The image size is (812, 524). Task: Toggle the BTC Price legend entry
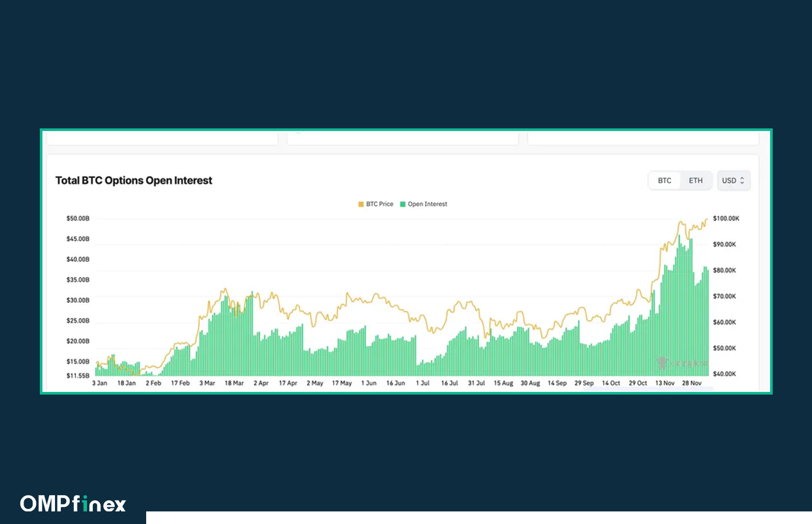pos(376,204)
